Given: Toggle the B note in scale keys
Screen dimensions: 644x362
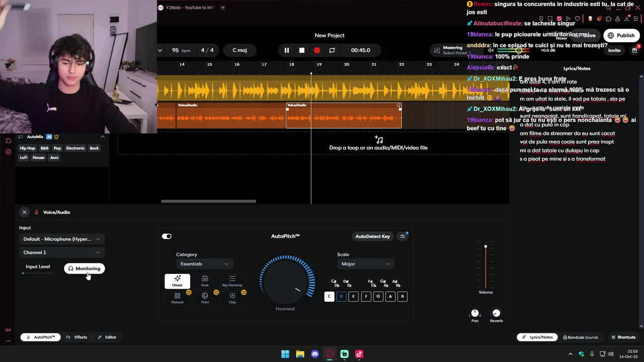Looking at the screenshot, I should [x=402, y=297].
